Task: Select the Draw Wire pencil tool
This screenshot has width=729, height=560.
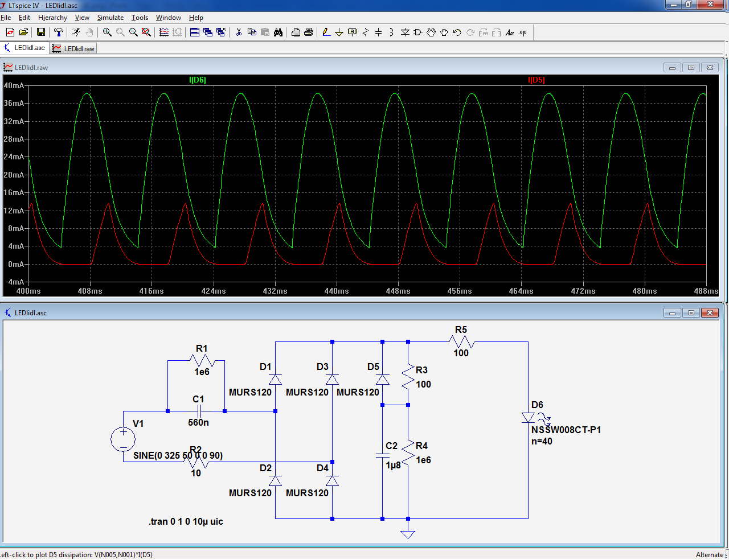Action: 326,32
